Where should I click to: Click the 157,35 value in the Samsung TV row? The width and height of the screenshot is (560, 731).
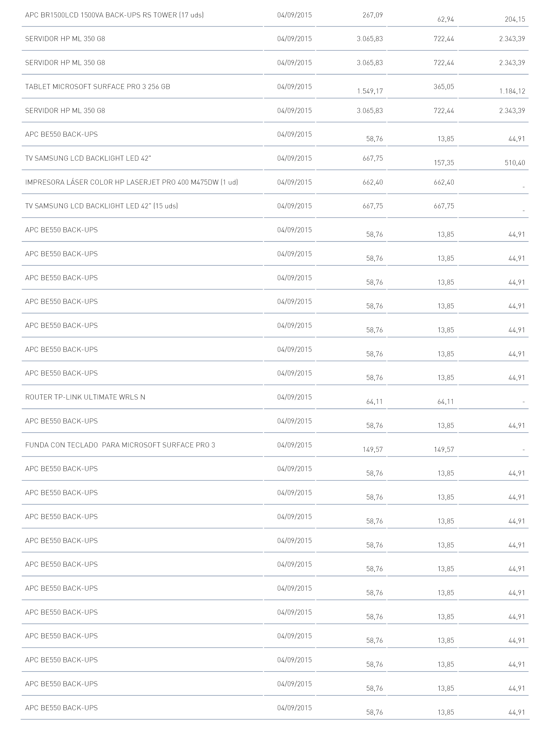444,163
